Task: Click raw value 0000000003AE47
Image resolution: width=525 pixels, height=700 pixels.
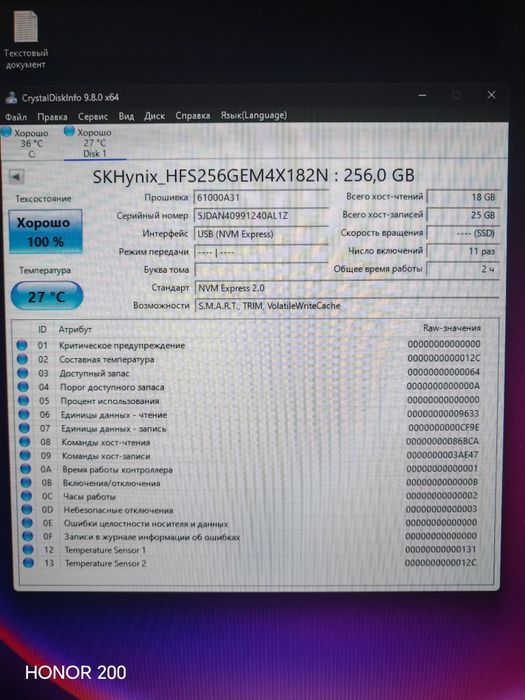Action: point(442,454)
